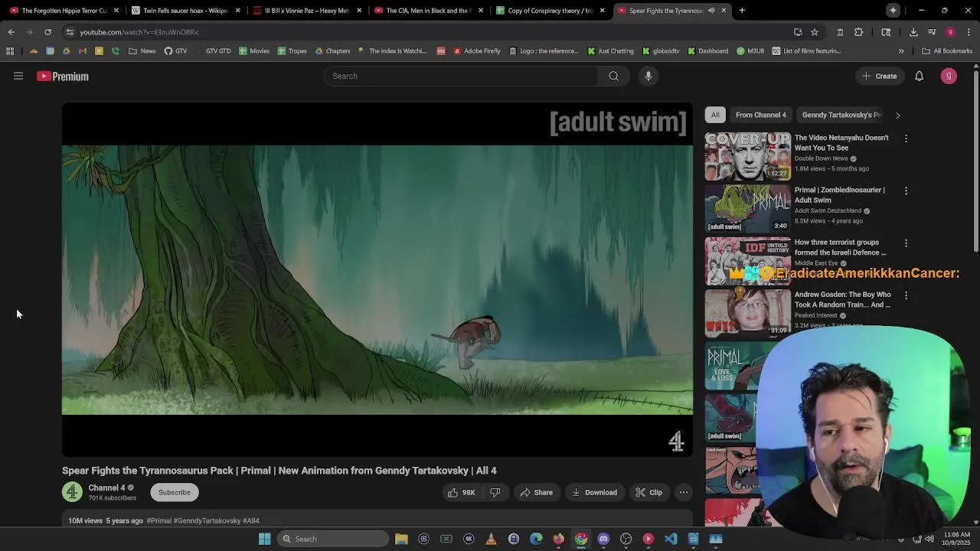980x551 pixels.
Task: Open the News bookmarks folder
Action: tap(142, 51)
